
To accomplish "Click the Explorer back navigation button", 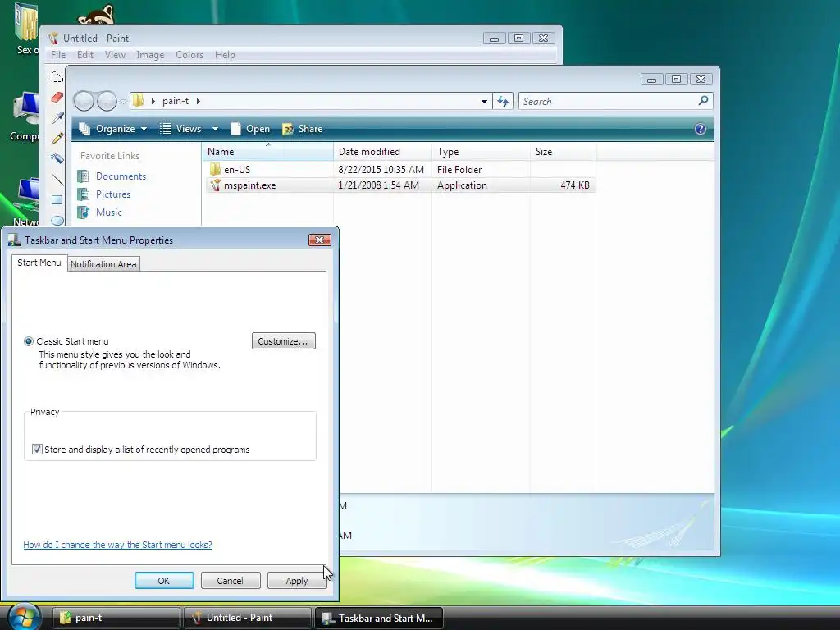I will pyautogui.click(x=84, y=101).
